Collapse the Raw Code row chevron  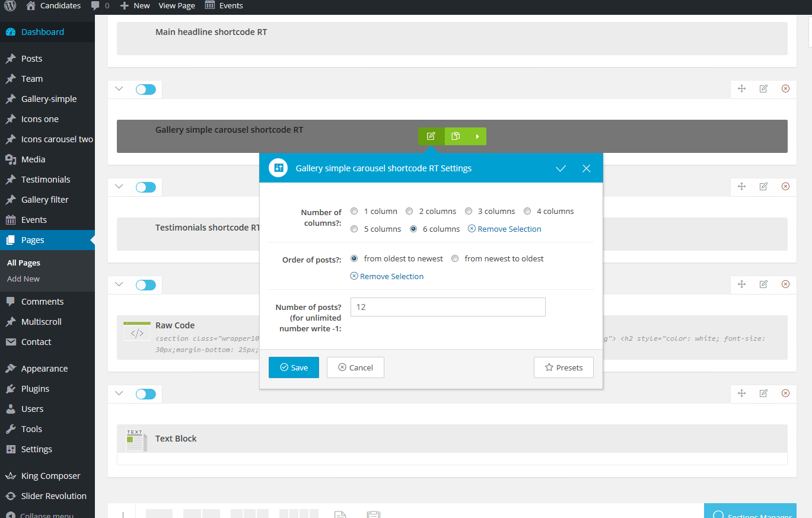point(119,284)
